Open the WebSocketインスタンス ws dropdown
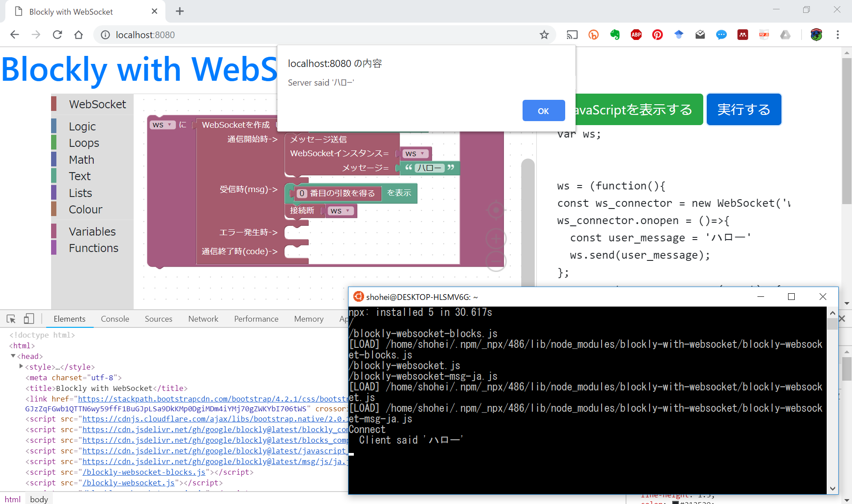The height and width of the screenshot is (504, 852). (x=416, y=154)
